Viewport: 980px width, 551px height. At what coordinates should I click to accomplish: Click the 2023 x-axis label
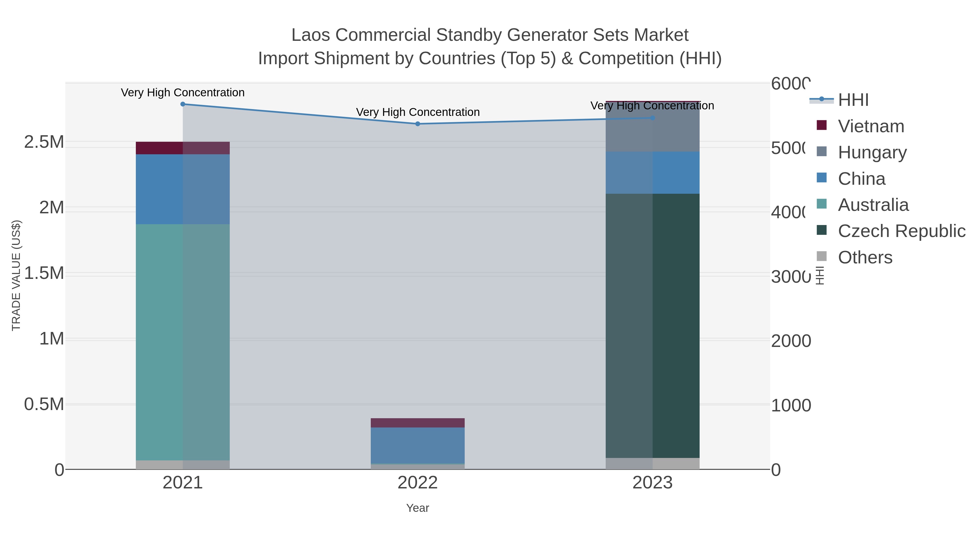[x=653, y=483]
